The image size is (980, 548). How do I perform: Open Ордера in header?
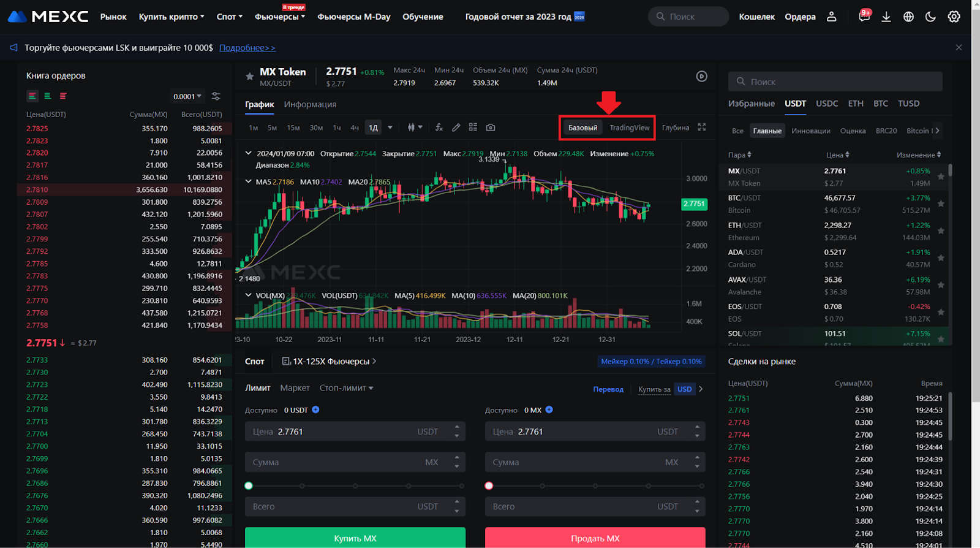[800, 17]
